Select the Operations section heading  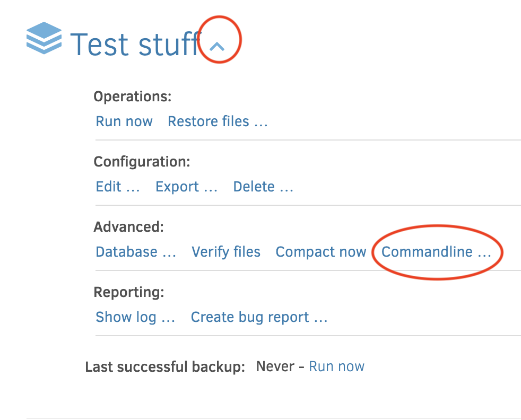(x=132, y=96)
